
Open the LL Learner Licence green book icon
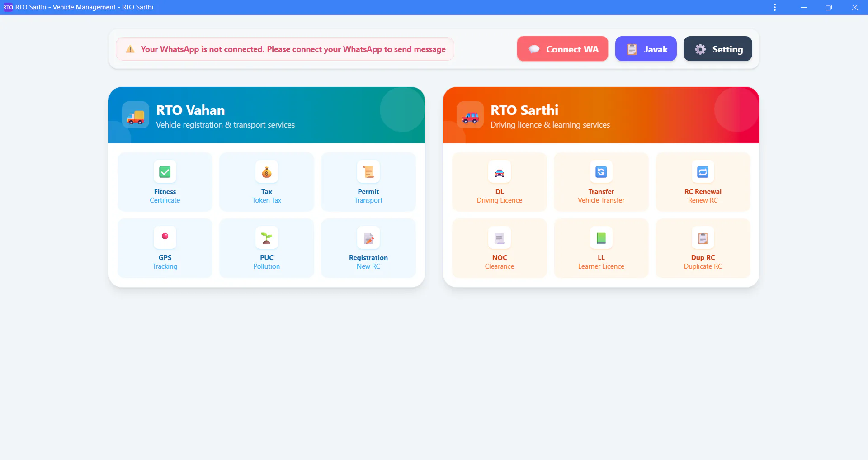[x=601, y=238]
